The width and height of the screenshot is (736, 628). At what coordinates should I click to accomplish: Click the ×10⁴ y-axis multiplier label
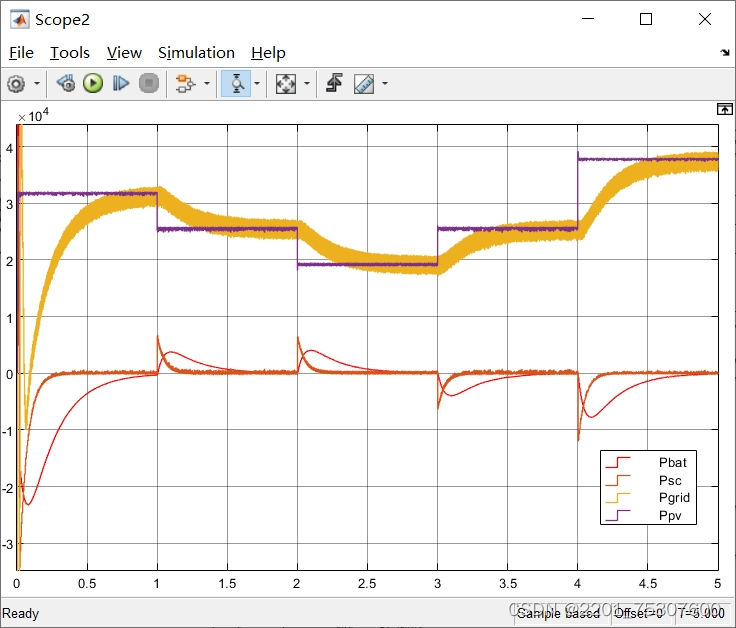33,115
